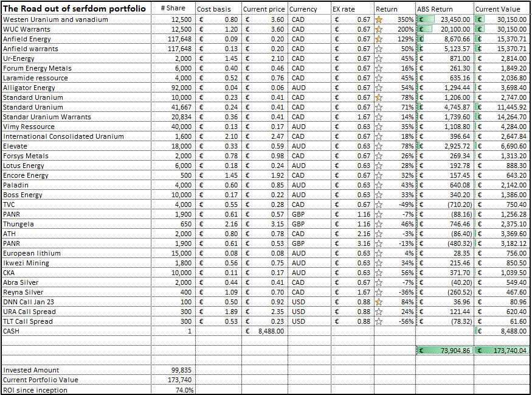Click the 20,100.00 ABS Return data bar cell
The width and height of the screenshot is (532, 395).
point(445,30)
